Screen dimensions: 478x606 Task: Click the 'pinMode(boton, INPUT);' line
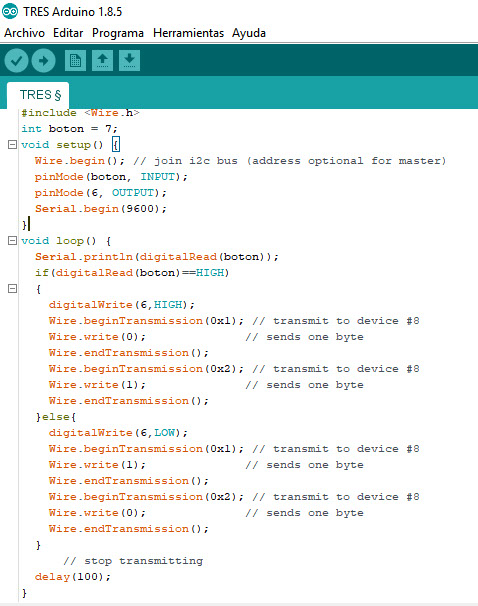pyautogui.click(x=111, y=177)
